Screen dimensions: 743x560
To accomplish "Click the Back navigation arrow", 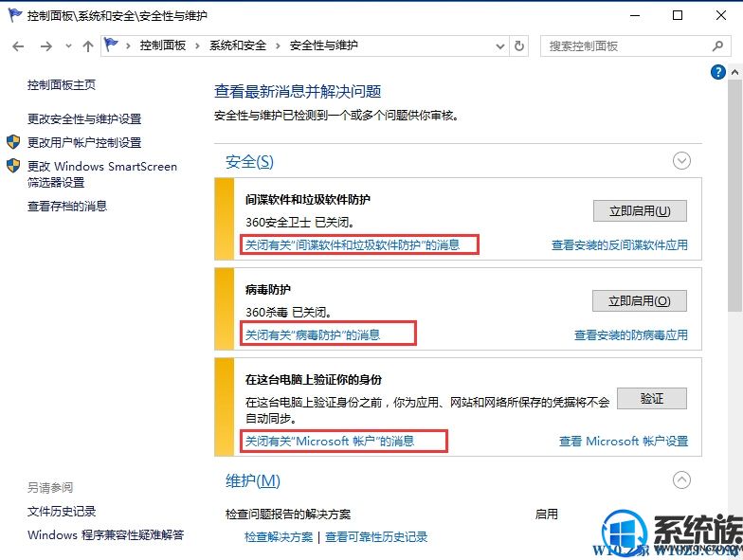I will pyautogui.click(x=18, y=45).
